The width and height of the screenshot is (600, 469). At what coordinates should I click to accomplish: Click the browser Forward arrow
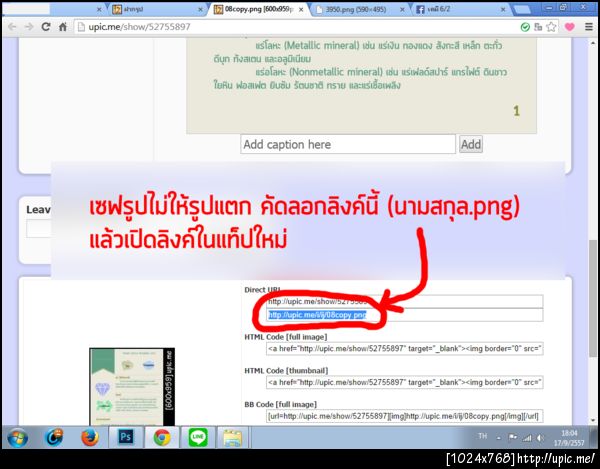click(29, 27)
